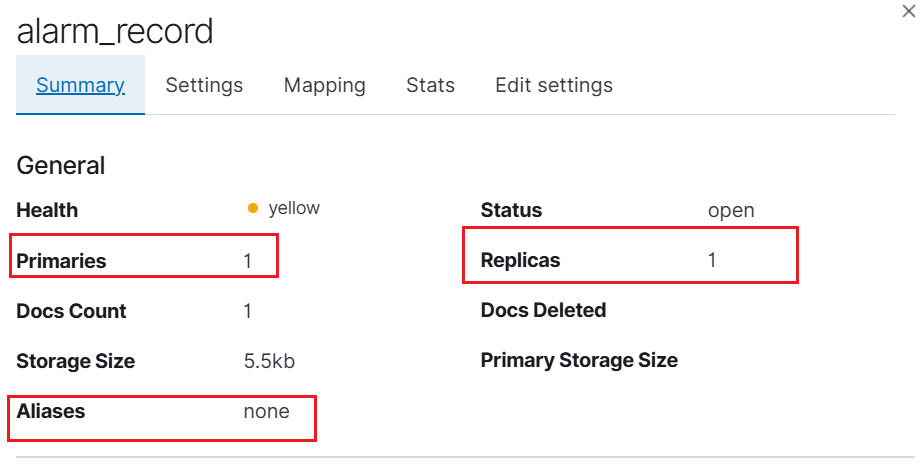Open the Summary tab
This screenshot has width=921, height=464.
[x=80, y=85]
